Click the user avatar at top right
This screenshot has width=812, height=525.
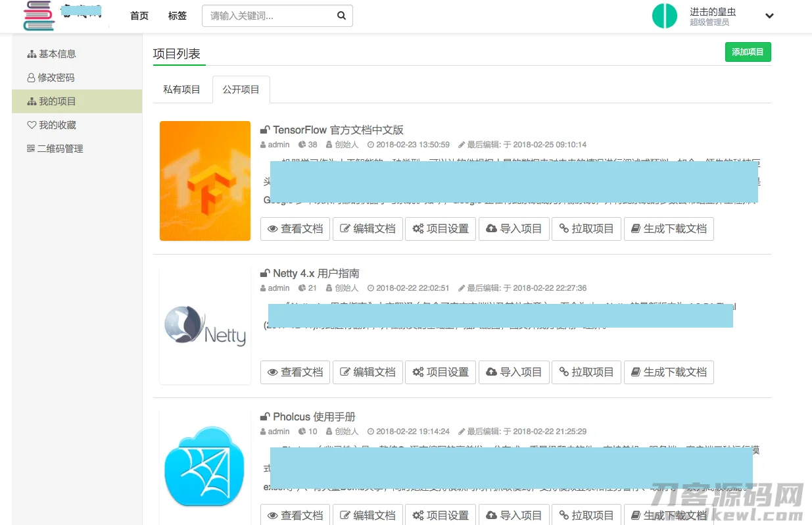(x=665, y=16)
